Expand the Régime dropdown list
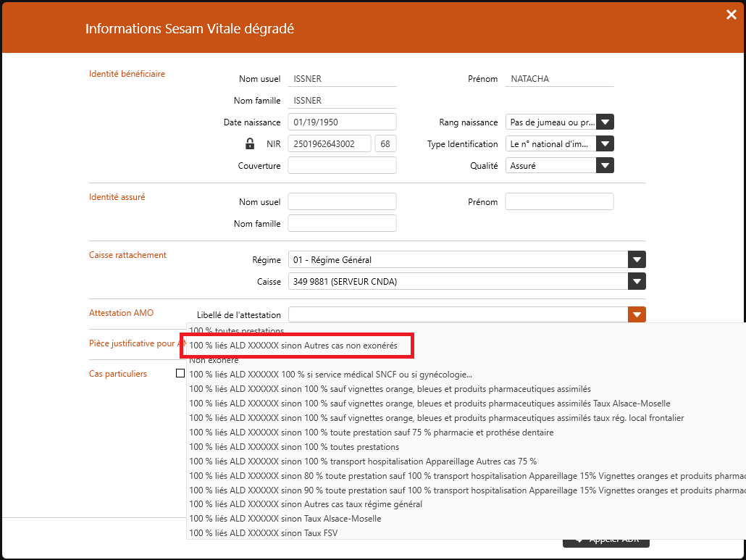The image size is (746, 560). click(x=637, y=260)
